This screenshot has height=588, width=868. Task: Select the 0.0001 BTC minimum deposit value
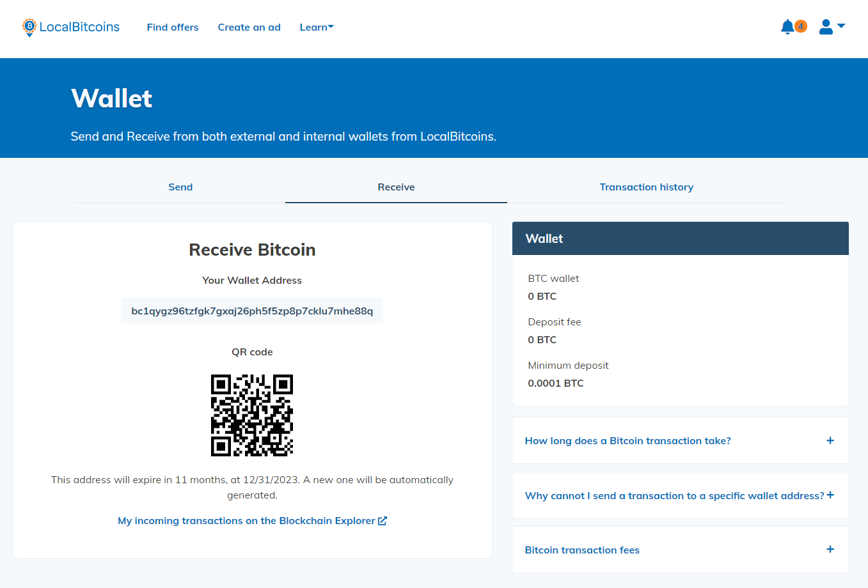coord(556,383)
